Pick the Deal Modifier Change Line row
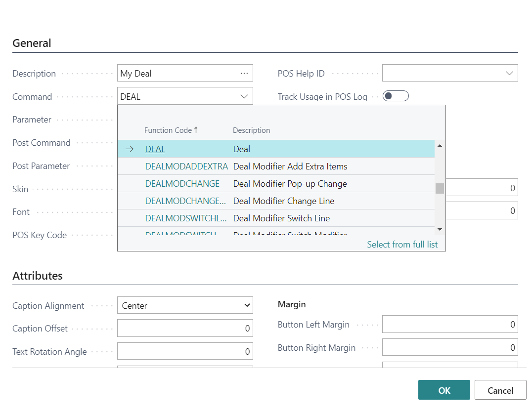This screenshot has width=532, height=414. click(284, 201)
